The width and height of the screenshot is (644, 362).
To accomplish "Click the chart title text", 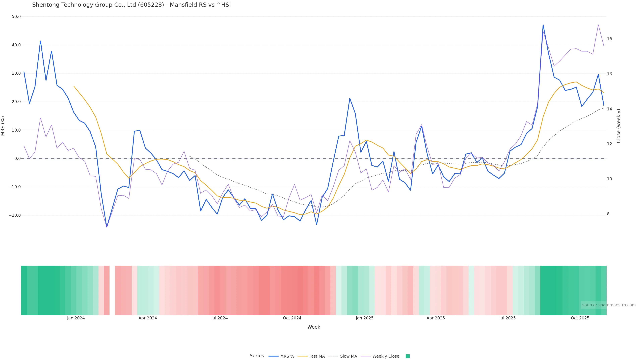I will (x=131, y=5).
